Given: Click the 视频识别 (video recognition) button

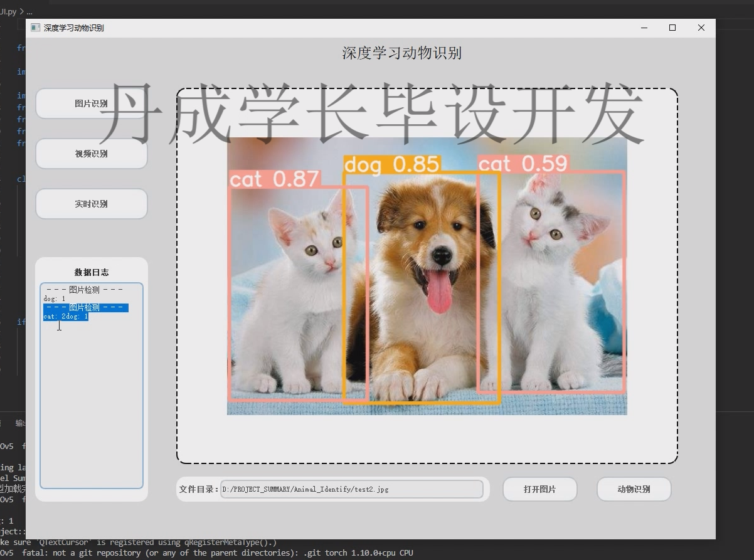Looking at the screenshot, I should pos(91,153).
